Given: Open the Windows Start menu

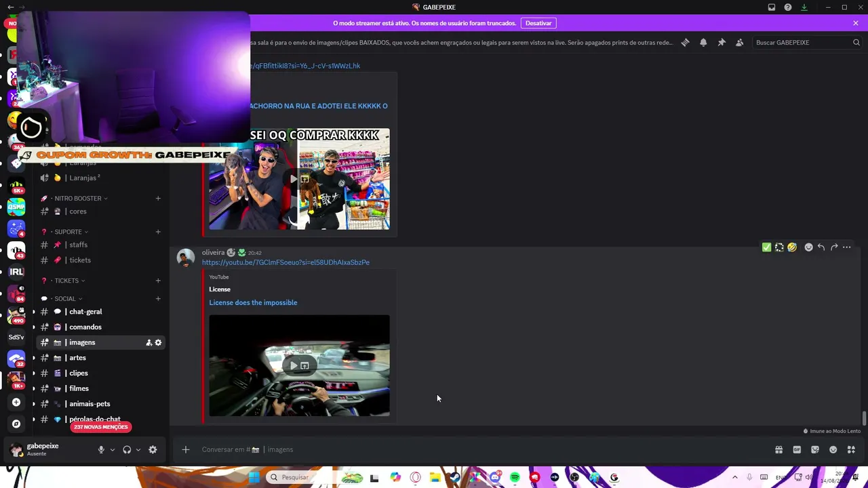Looking at the screenshot, I should coord(254,477).
